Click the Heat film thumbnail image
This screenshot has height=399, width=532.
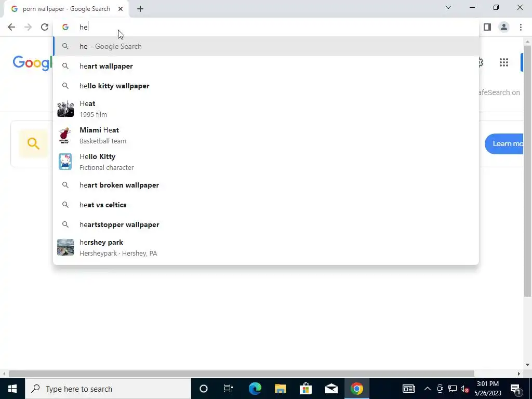65,109
